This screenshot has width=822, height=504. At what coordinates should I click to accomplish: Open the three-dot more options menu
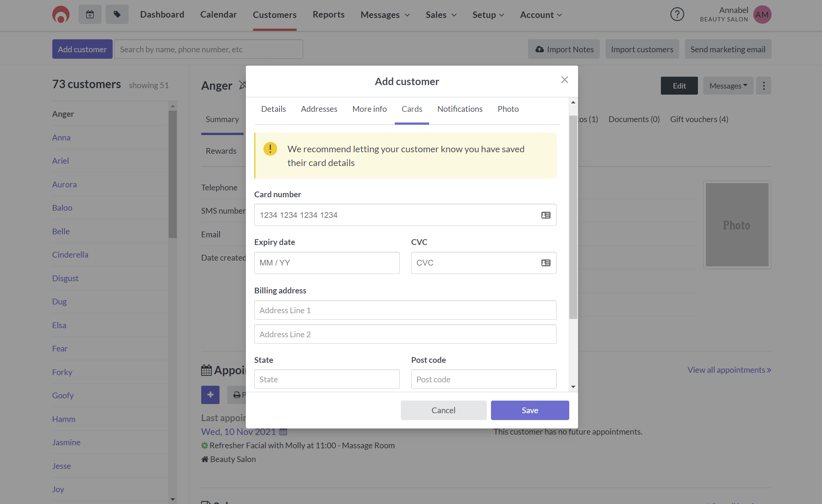pos(764,86)
